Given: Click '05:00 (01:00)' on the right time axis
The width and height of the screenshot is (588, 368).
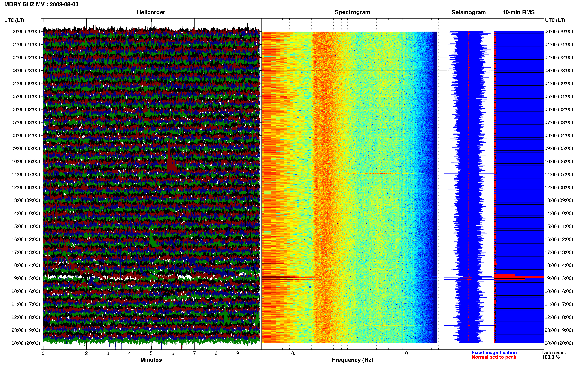Looking at the screenshot, I should pyautogui.click(x=559, y=96).
